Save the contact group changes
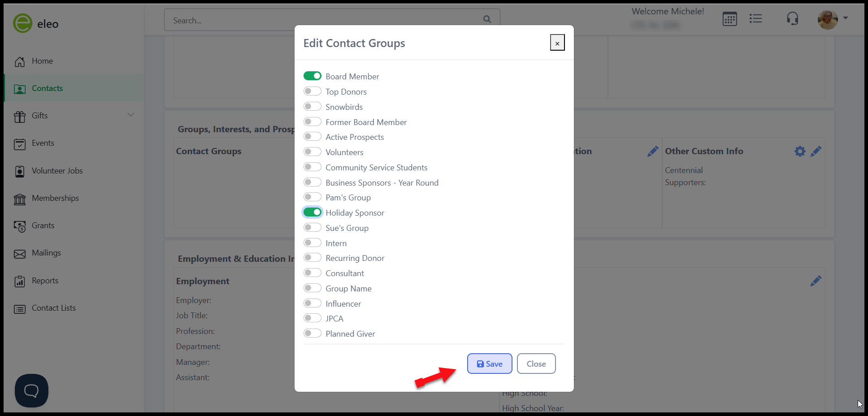 pyautogui.click(x=490, y=364)
